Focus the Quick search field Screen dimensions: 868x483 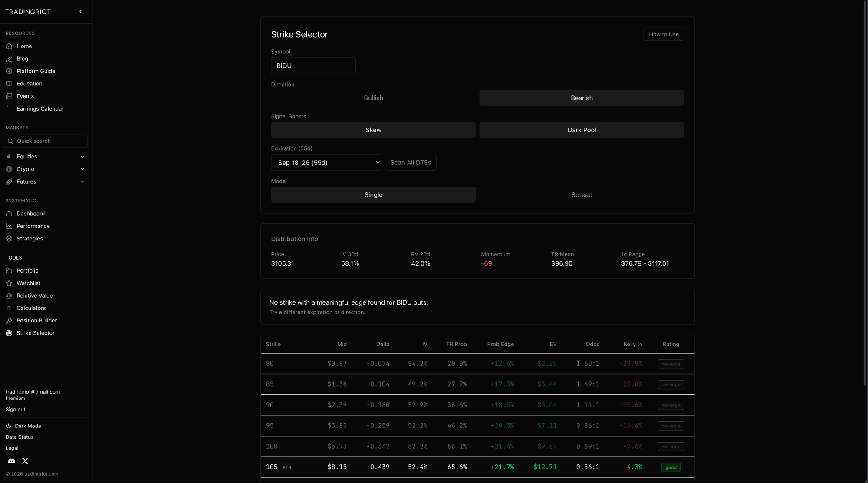pos(45,141)
